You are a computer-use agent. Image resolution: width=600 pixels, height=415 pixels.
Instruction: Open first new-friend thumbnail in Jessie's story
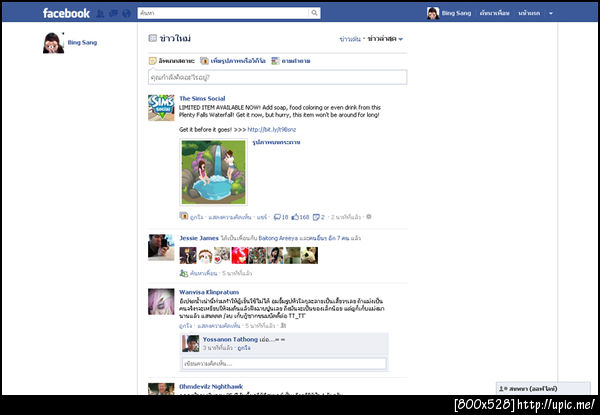pyautogui.click(x=188, y=255)
